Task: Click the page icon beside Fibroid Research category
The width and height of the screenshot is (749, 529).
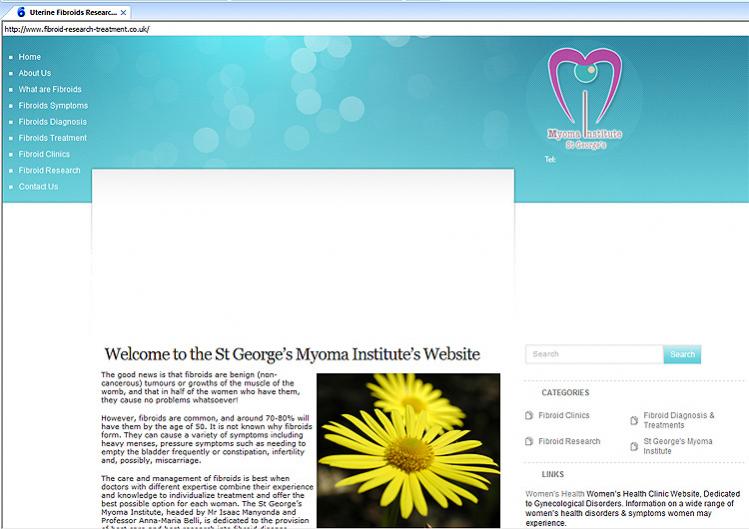Action: point(529,441)
